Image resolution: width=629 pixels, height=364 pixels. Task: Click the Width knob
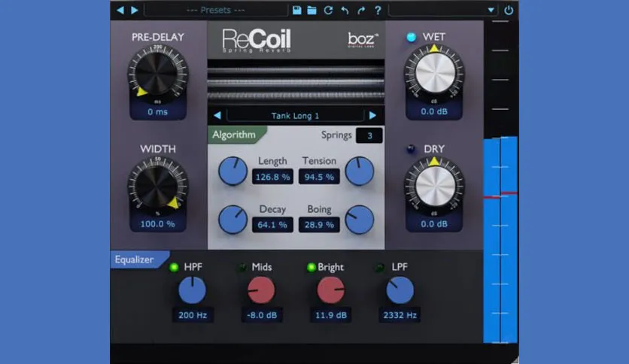[158, 186]
